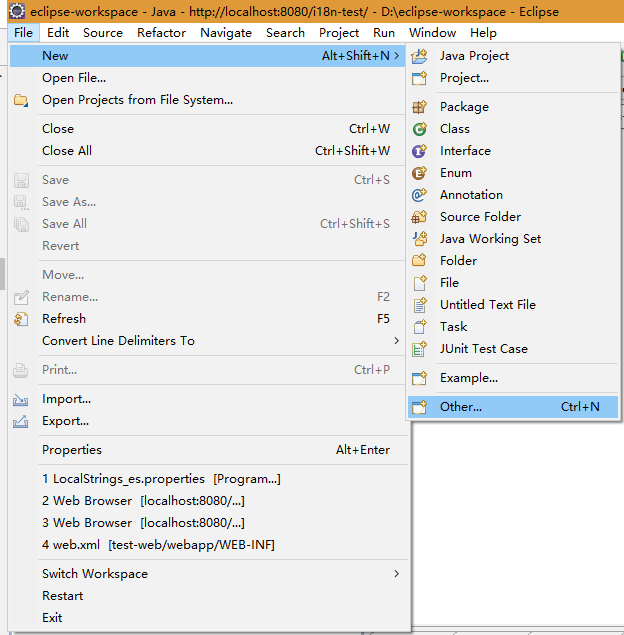The height and width of the screenshot is (635, 624).
Task: Open the Navigate menu
Action: coord(226,32)
